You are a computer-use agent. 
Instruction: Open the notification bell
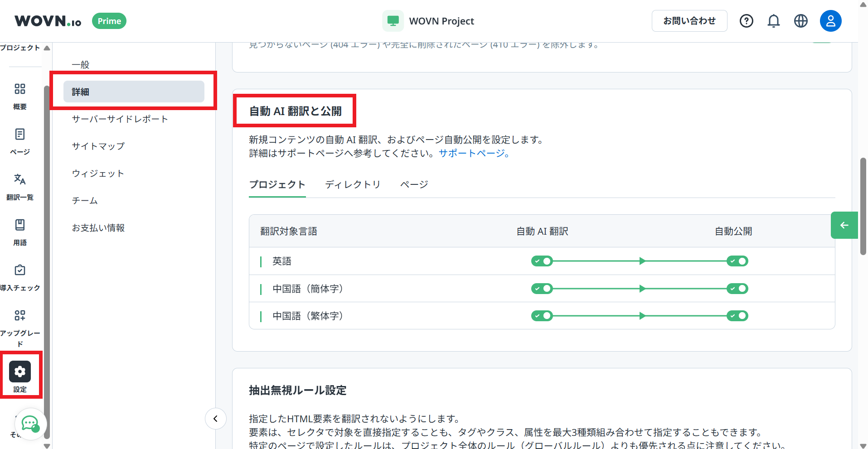point(773,21)
